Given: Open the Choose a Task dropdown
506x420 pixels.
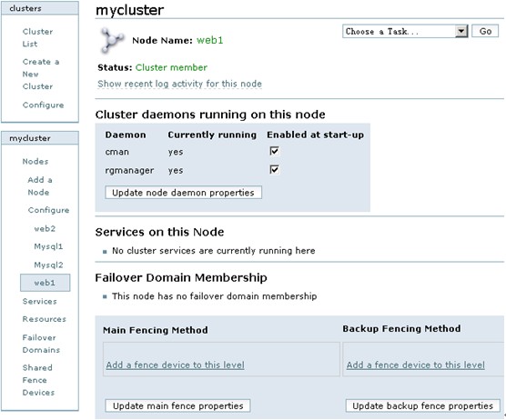Looking at the screenshot, I should (x=405, y=31).
